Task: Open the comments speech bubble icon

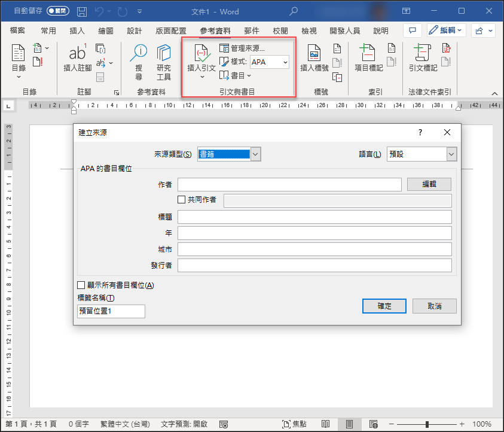Action: (x=413, y=31)
